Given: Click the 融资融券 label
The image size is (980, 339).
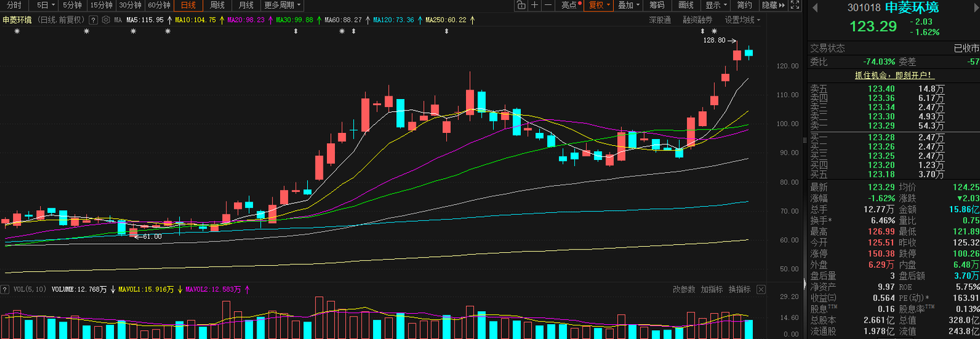Looking at the screenshot, I should (697, 20).
